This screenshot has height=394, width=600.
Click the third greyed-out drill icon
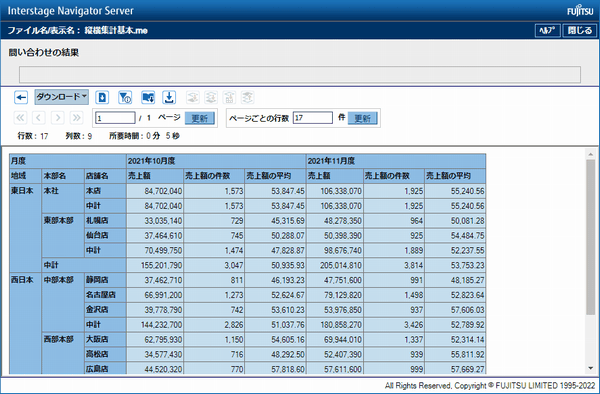[x=229, y=98]
